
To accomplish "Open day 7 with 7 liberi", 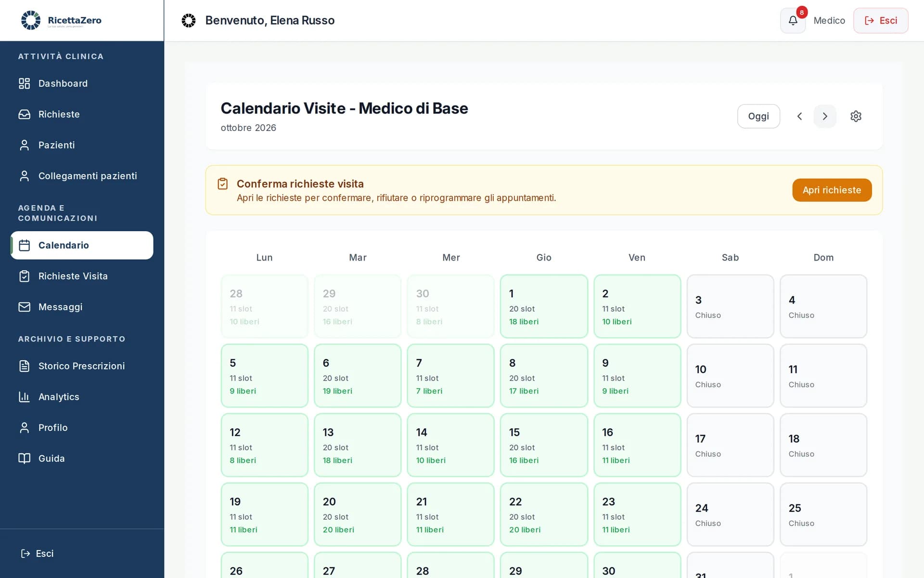I will 450,376.
